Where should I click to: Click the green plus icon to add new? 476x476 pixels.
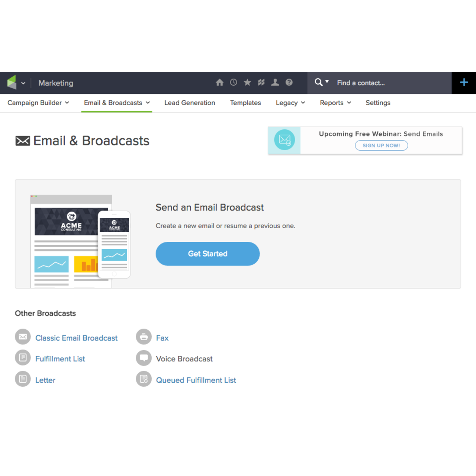[x=464, y=83]
